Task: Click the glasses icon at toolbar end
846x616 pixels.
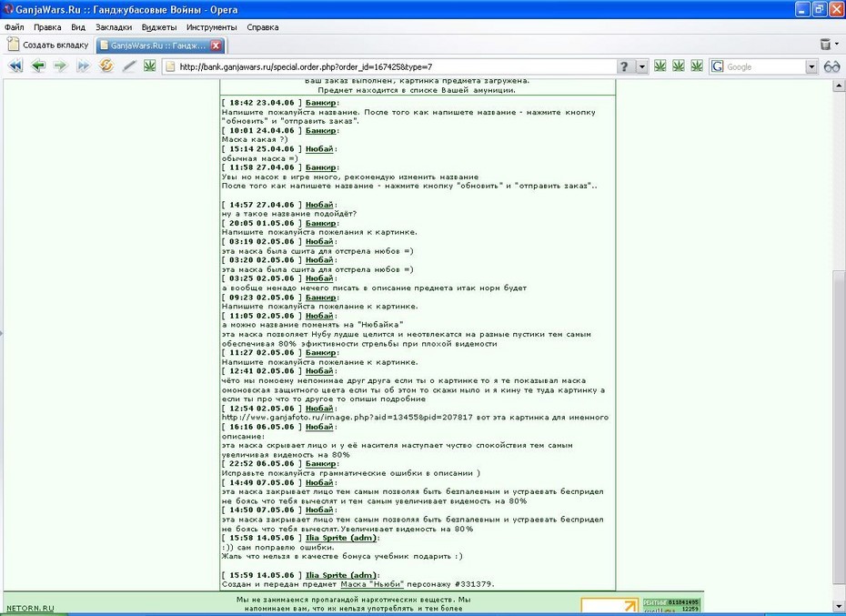Action: pos(832,66)
